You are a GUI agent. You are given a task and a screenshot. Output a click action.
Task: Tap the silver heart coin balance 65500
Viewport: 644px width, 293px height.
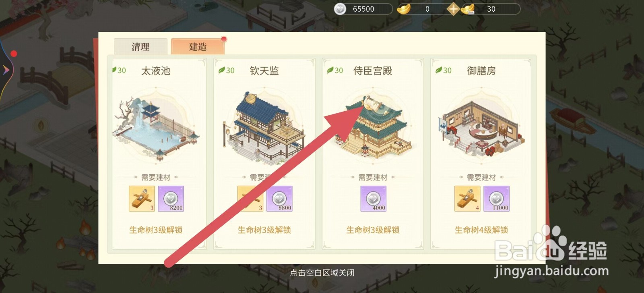point(363,9)
